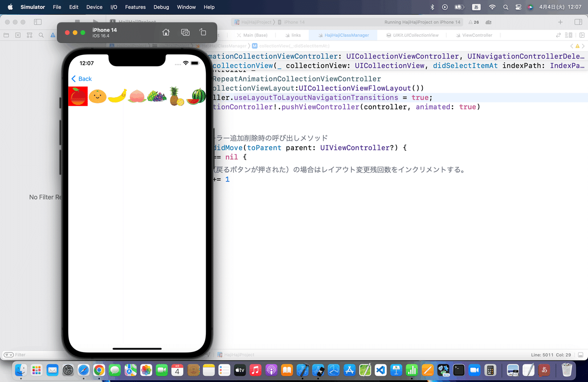Open Xcode from the Dock
Image resolution: width=588 pixels, height=382 pixels.
coord(302,369)
